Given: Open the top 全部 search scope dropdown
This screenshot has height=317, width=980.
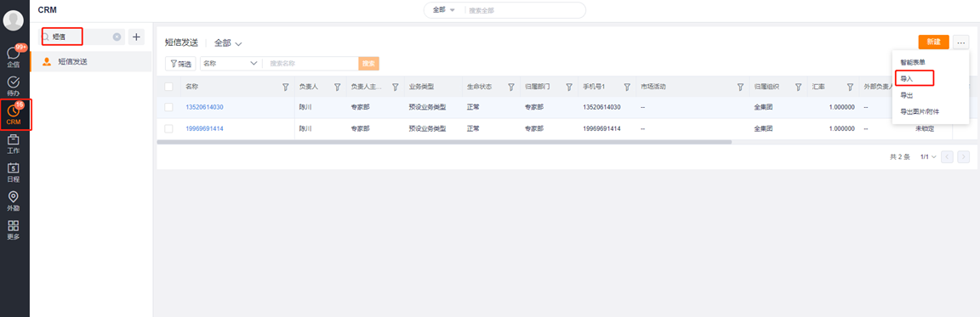Looking at the screenshot, I should [443, 10].
